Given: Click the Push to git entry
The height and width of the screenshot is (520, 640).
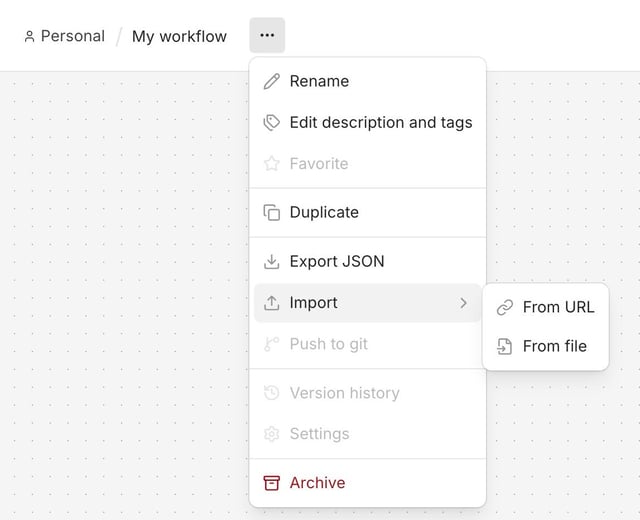Looking at the screenshot, I should [x=367, y=344].
